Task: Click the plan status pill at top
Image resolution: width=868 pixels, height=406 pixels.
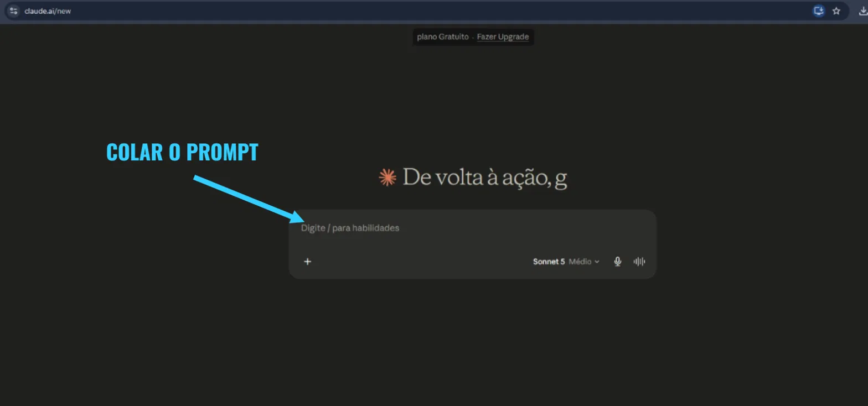Action: click(x=473, y=37)
